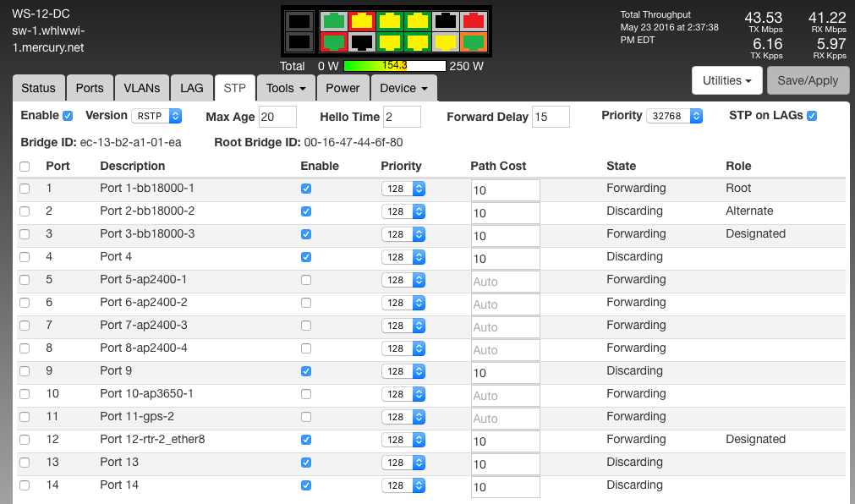Open the Power tab
855x504 pixels.
point(343,88)
